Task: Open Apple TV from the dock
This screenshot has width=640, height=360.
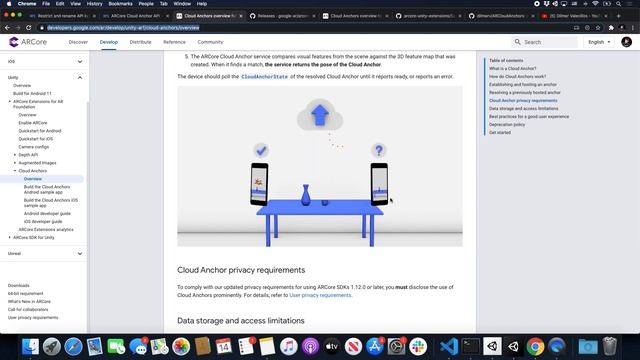Action: point(332,347)
